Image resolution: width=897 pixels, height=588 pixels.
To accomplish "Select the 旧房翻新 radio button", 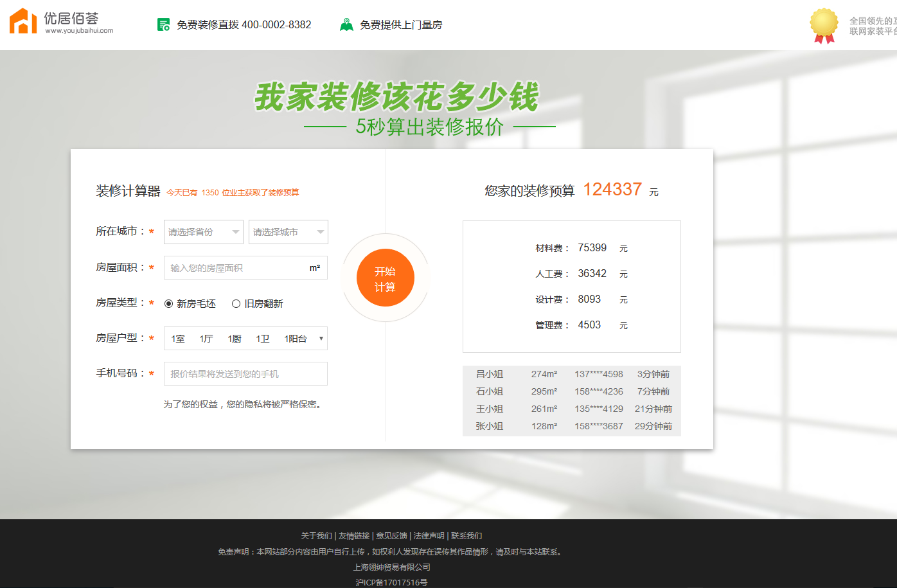I will [x=236, y=303].
